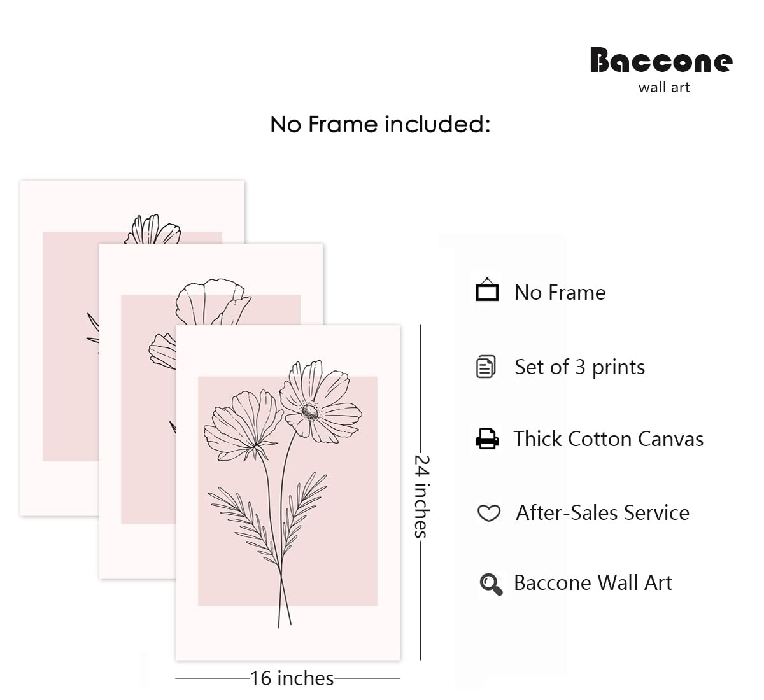Click the "No Frame included:" heading
Screen dimensions: 764x700
[380, 125]
